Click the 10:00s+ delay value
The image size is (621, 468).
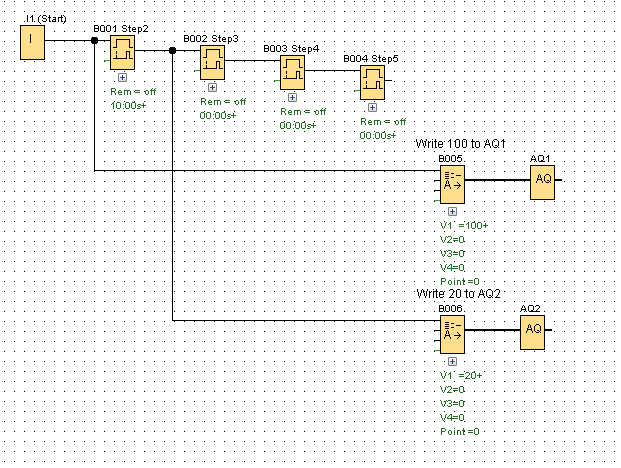128,106
